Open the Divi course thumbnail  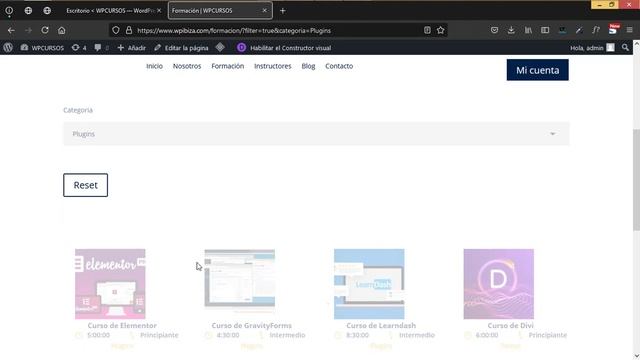coord(498,284)
